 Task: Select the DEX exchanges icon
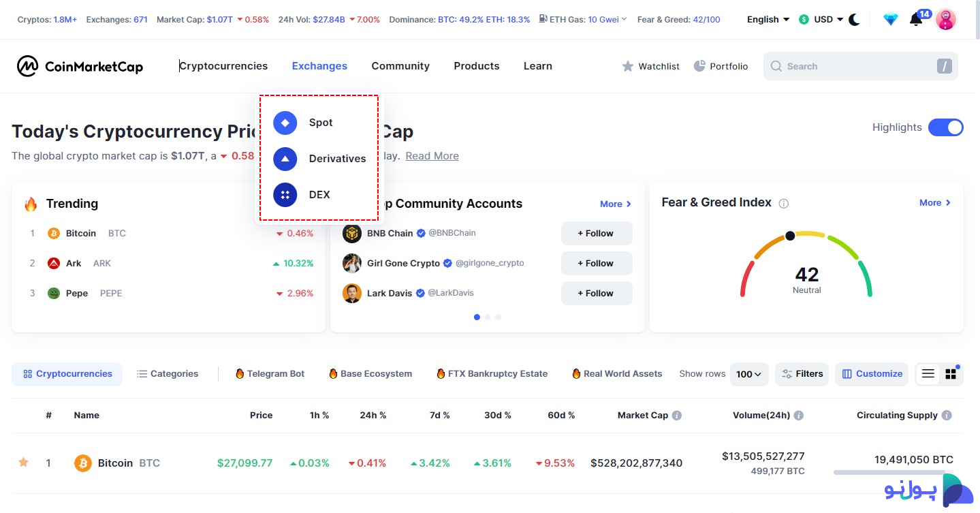285,195
